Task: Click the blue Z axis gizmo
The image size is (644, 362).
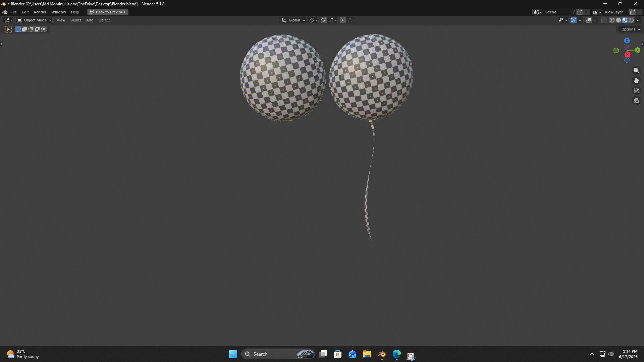Action: click(x=627, y=41)
